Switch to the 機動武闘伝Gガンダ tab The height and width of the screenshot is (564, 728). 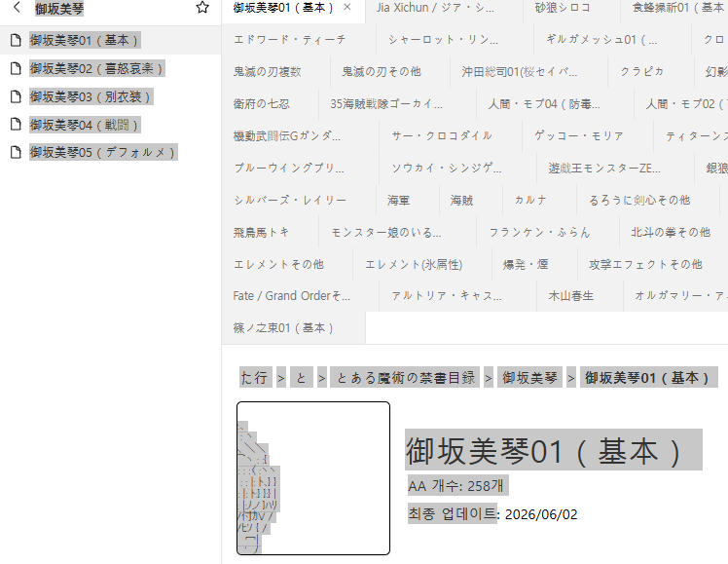click(301, 135)
